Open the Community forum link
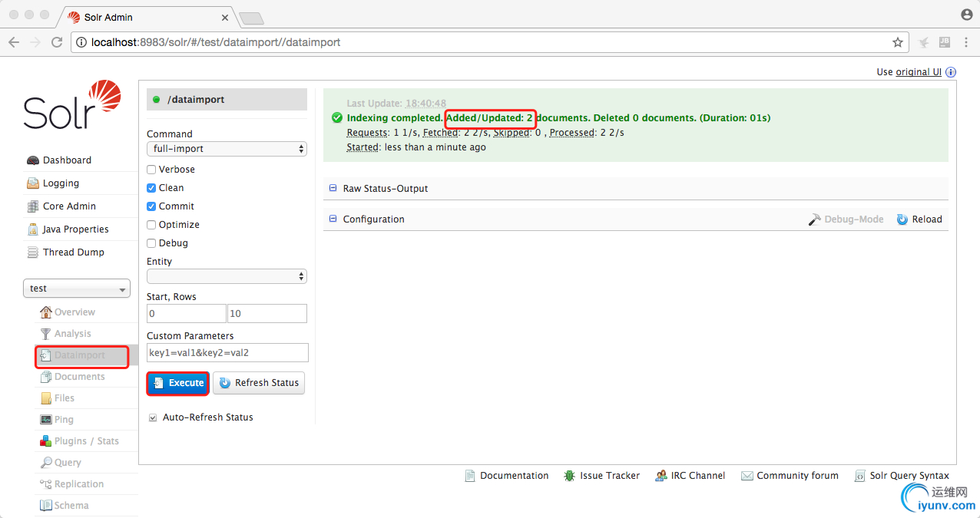This screenshot has width=980, height=518. click(790, 476)
